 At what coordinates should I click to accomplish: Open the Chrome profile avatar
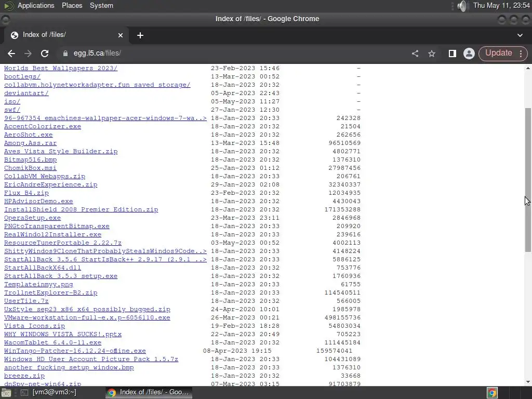469,54
